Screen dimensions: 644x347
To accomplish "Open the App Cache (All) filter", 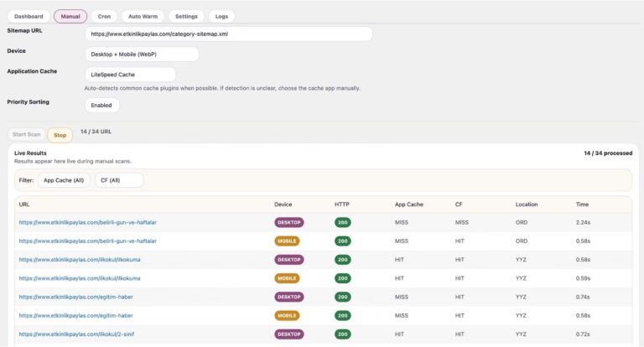I will click(64, 180).
